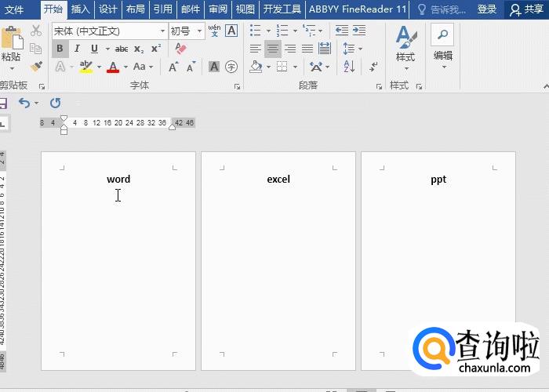The width and height of the screenshot is (549, 392).
Task: Click the eraser Clear Formatting icon
Action: (x=181, y=49)
